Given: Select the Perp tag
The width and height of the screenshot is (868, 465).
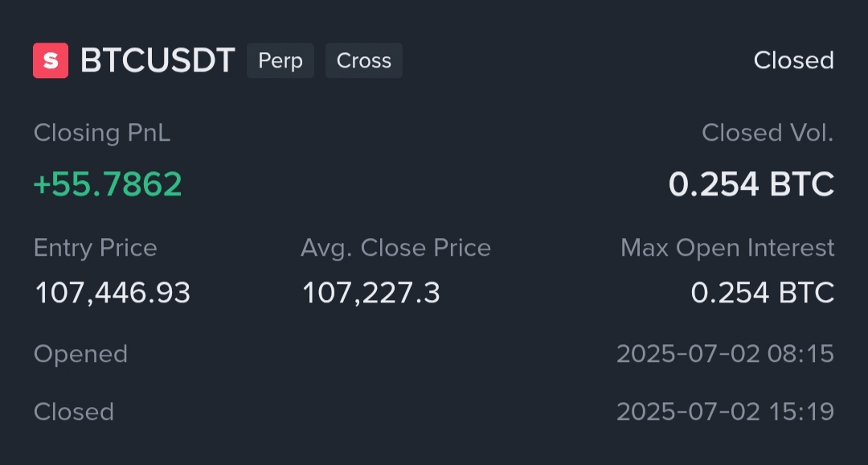Looking at the screenshot, I should 280,61.
